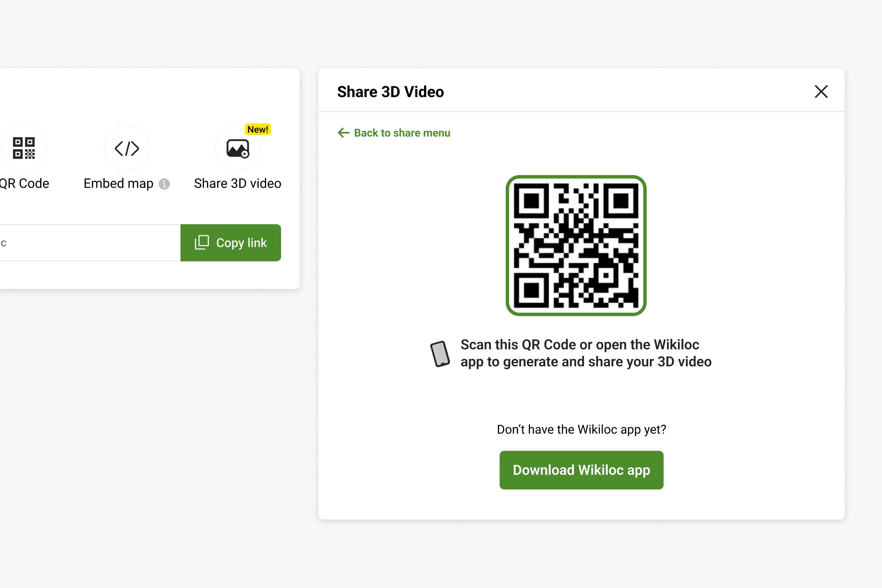Open the QR Code share option icon

click(x=24, y=148)
